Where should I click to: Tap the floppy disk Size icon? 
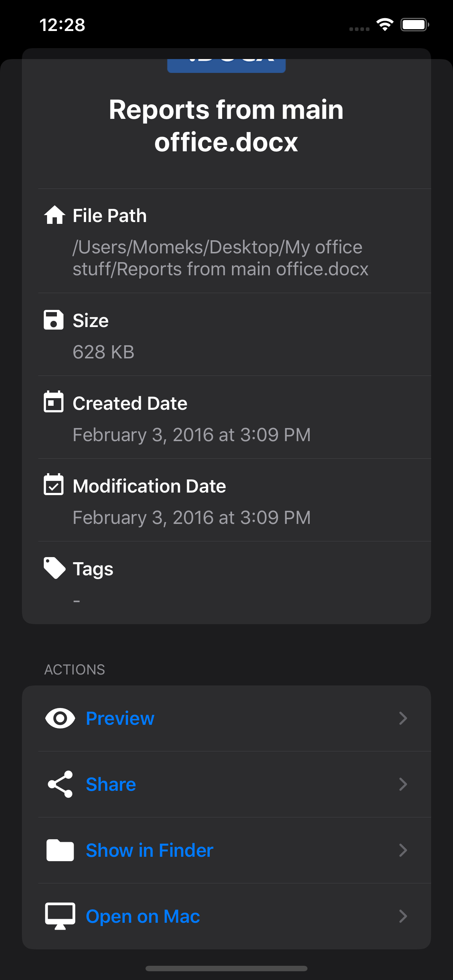click(x=54, y=320)
